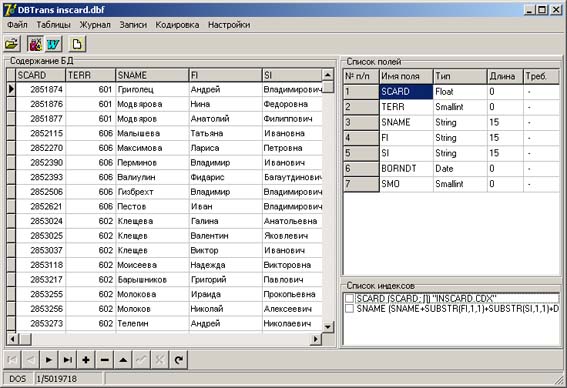The height and width of the screenshot is (388, 567).
Task: Select record cell 2853024
Action: [x=40, y=221]
